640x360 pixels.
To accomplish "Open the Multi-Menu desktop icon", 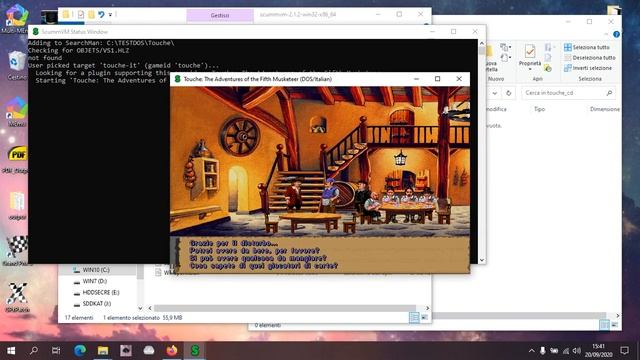I will pos(16,19).
